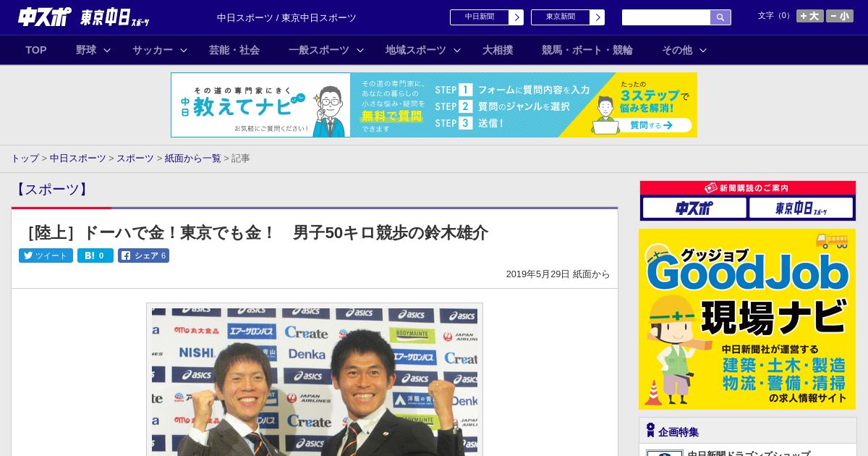Click トップ in the breadcrumb
The image size is (868, 456).
tap(25, 158)
